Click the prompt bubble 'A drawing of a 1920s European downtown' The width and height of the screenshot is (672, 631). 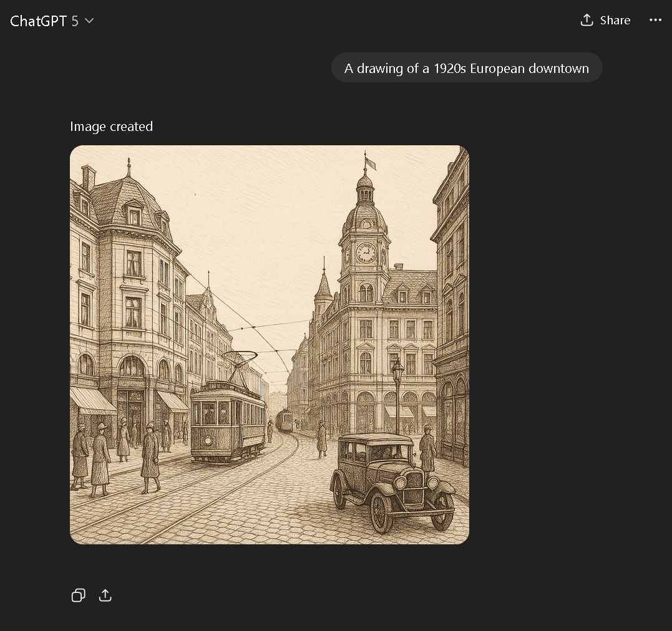[467, 68]
